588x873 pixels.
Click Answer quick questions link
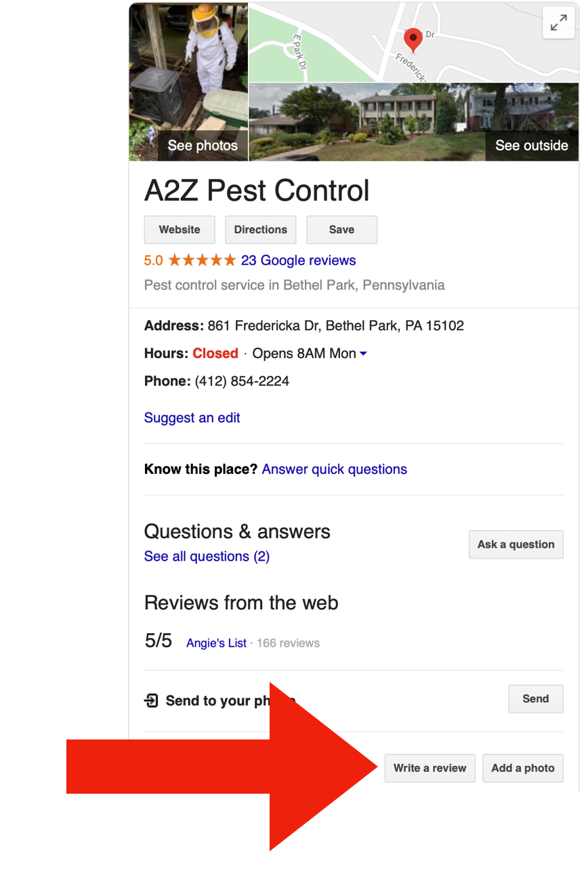(x=335, y=469)
